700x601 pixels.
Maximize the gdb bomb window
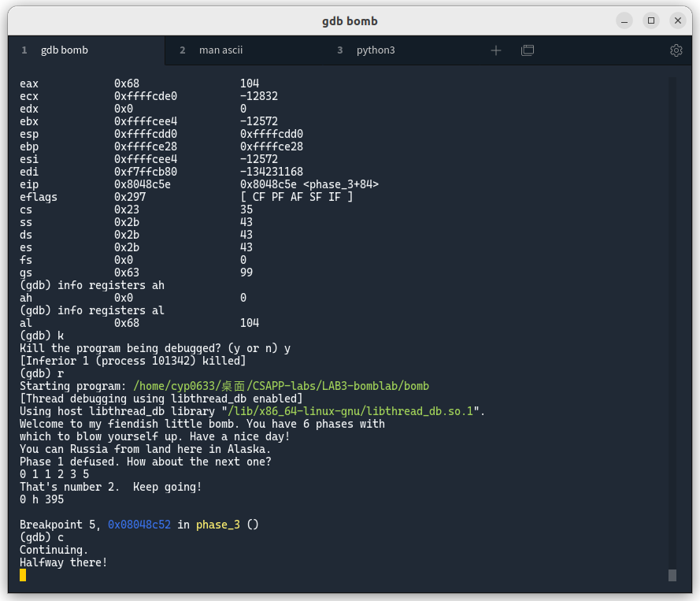pos(651,21)
